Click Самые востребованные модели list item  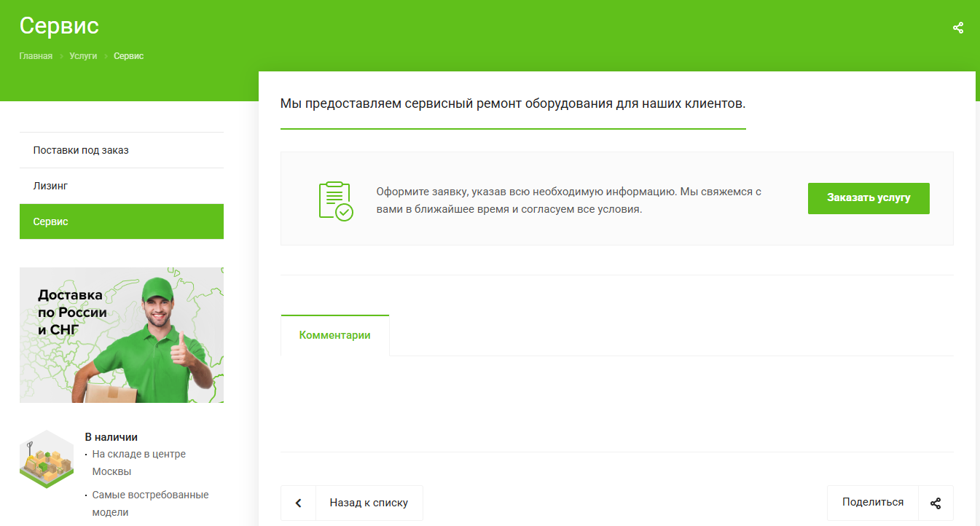coord(149,503)
